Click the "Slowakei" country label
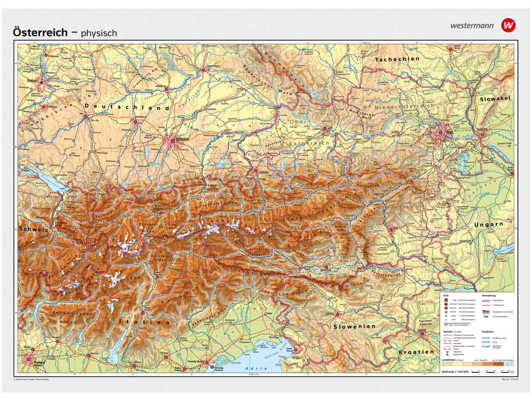Image resolution: width=532 pixels, height=399 pixels. pyautogui.click(x=496, y=99)
